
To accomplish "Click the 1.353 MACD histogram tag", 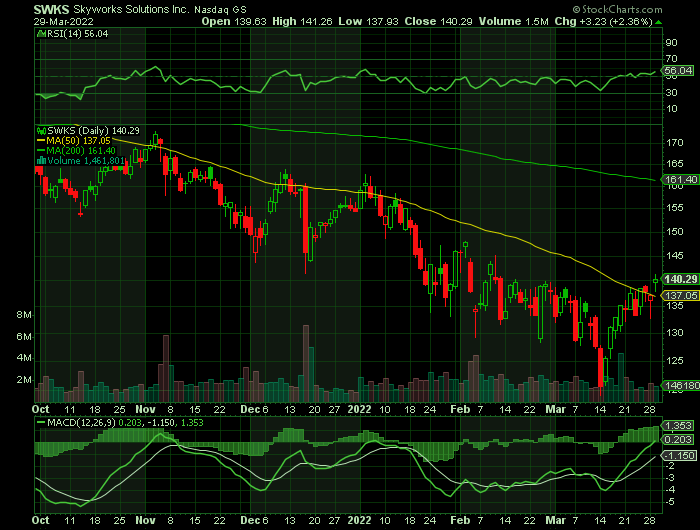I will pos(678,426).
